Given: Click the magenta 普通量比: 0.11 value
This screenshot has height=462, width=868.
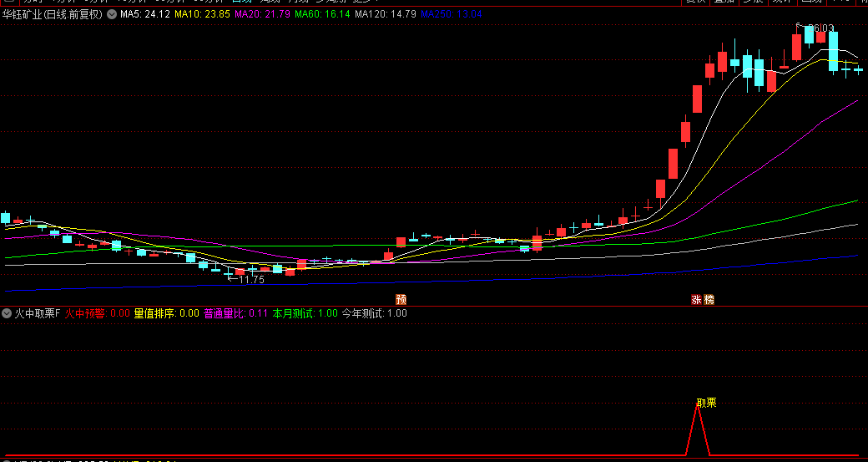Looking at the screenshot, I should 236,313.
